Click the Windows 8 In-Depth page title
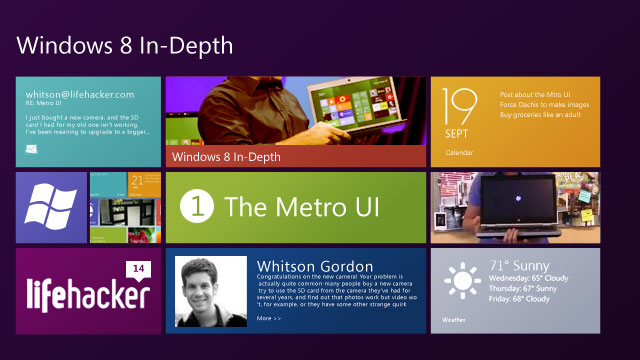 pyautogui.click(x=124, y=45)
